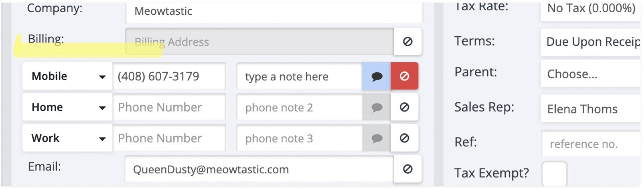Click the blue note bubble icon for Mobile
Screen dimensions: 644x189
click(376, 76)
